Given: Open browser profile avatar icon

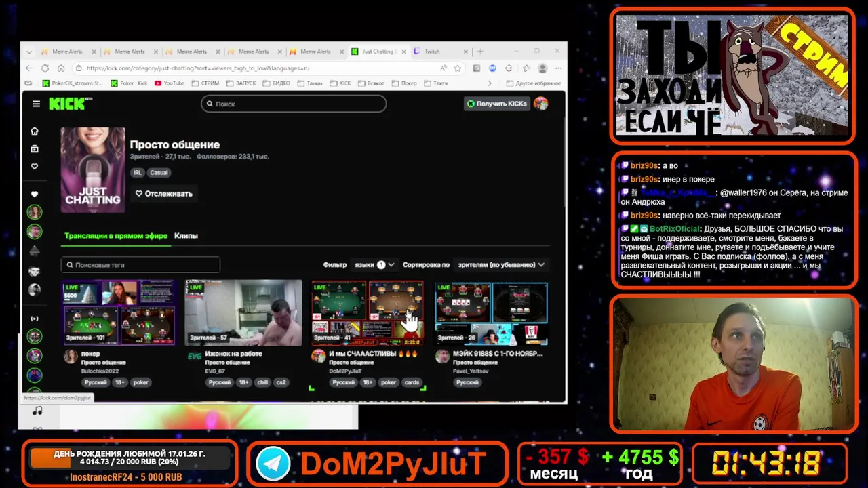Looking at the screenshot, I should [x=542, y=68].
